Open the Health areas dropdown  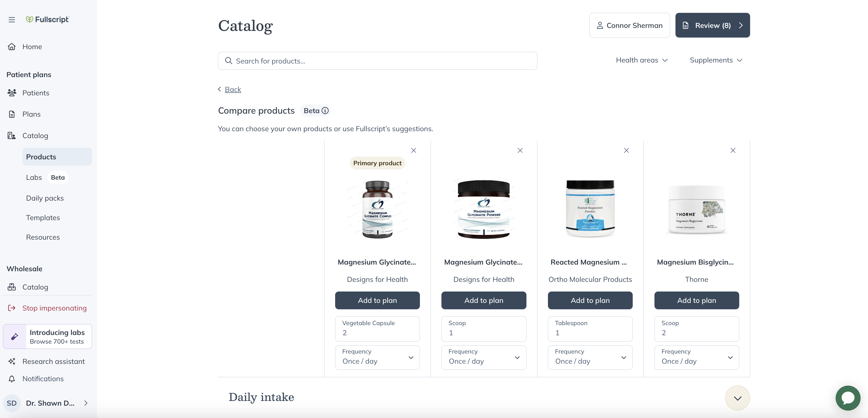(641, 60)
